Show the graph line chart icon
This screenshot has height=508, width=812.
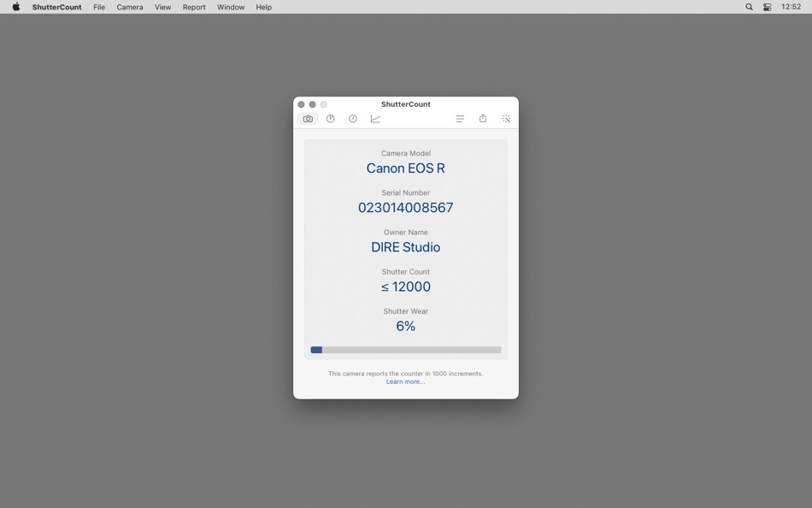pyautogui.click(x=375, y=119)
